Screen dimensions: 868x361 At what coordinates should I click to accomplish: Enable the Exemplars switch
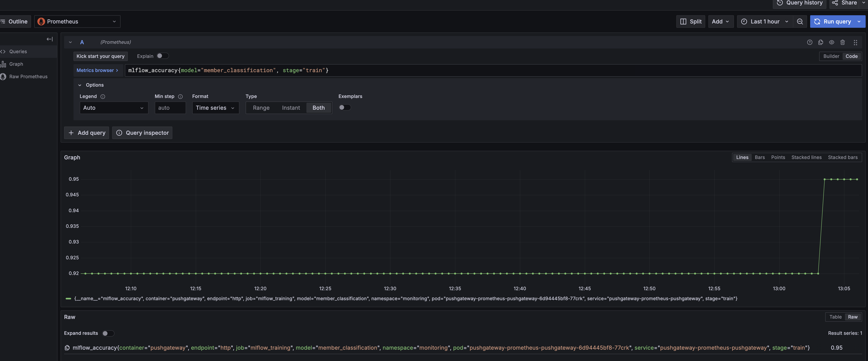pyautogui.click(x=345, y=108)
